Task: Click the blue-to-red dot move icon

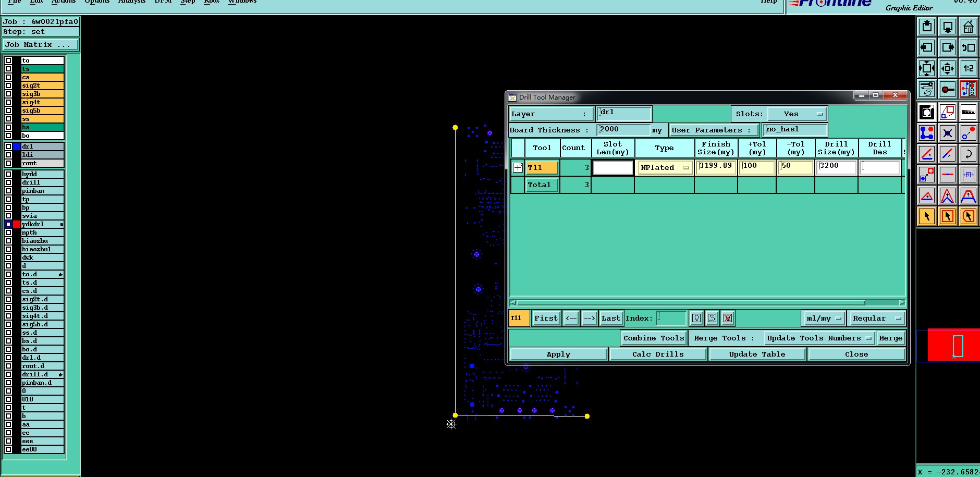Action: 968,133
